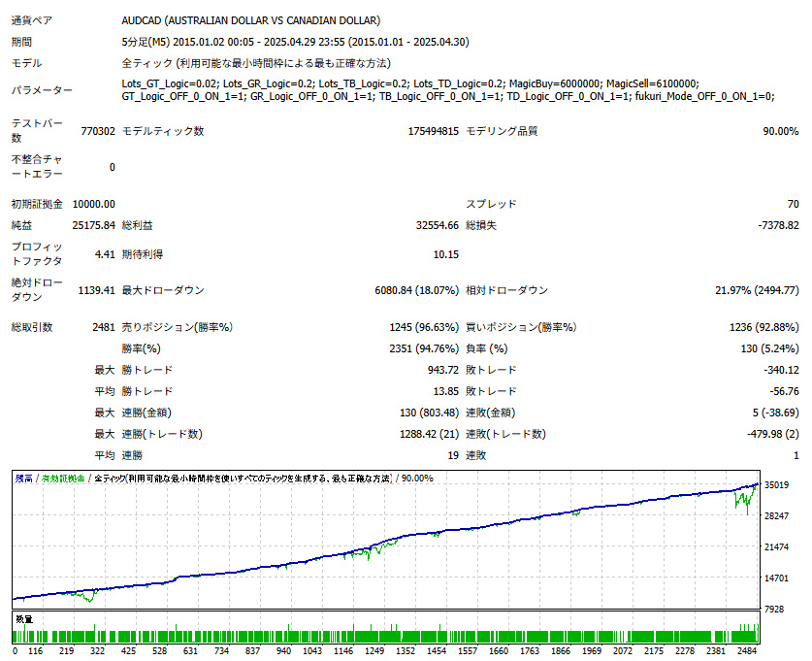Click the 数量 volume panel label
The image size is (812, 661).
click(x=24, y=619)
